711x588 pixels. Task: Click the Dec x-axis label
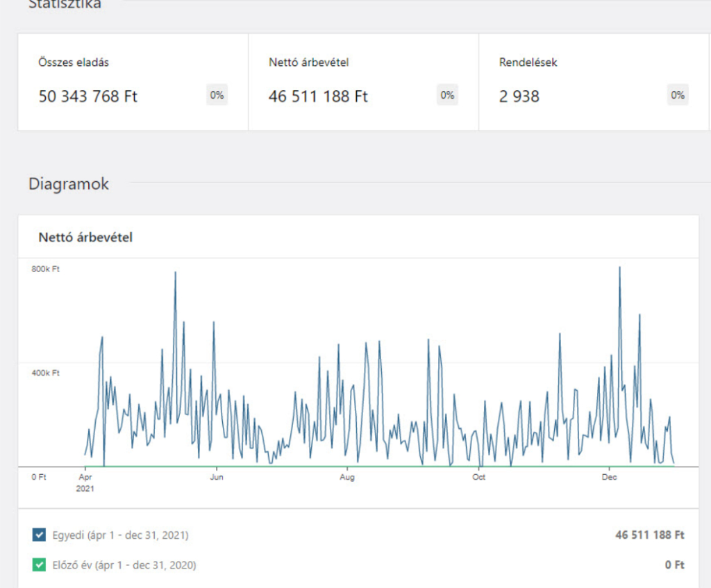click(x=609, y=478)
